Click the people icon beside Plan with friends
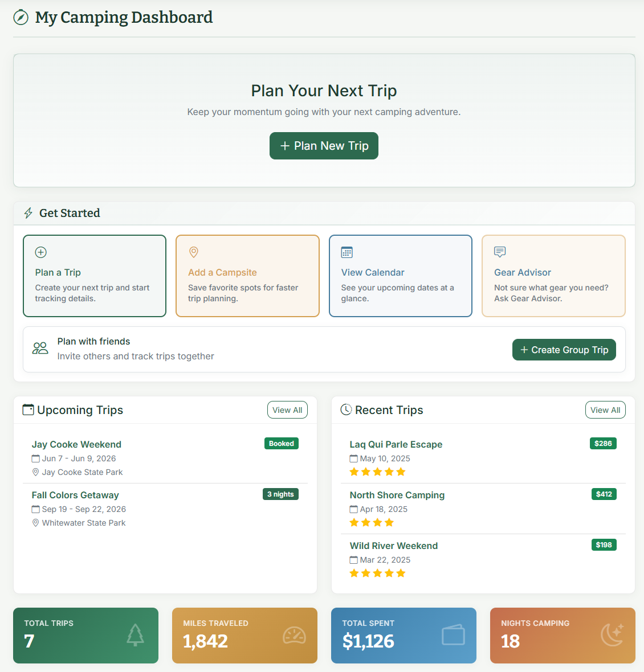The height and width of the screenshot is (672, 644). 40,349
